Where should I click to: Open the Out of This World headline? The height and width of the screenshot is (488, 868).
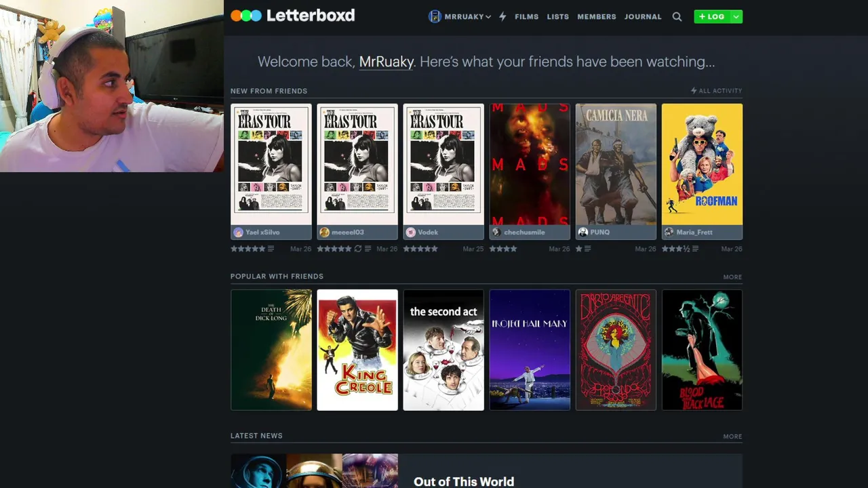[464, 481]
